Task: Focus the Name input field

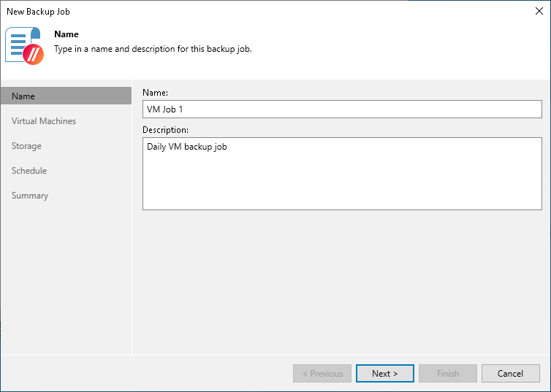Action: point(342,109)
